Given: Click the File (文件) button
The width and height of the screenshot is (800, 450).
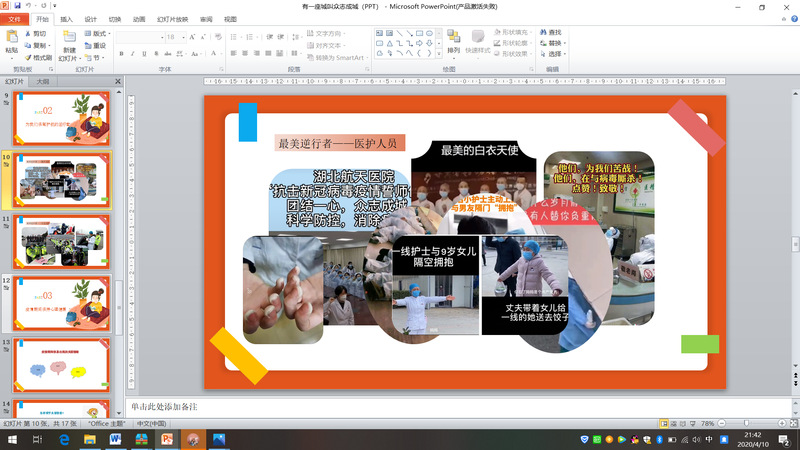Looking at the screenshot, I should (15, 19).
